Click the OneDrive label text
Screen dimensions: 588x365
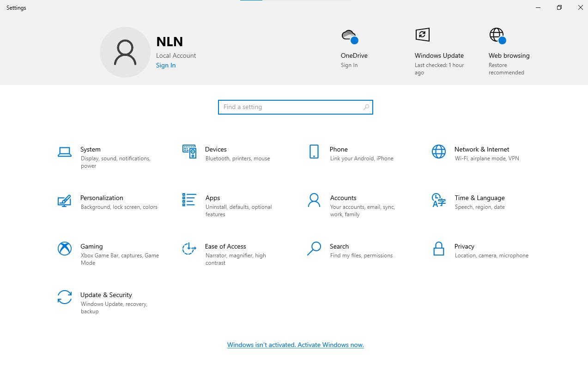(x=354, y=55)
